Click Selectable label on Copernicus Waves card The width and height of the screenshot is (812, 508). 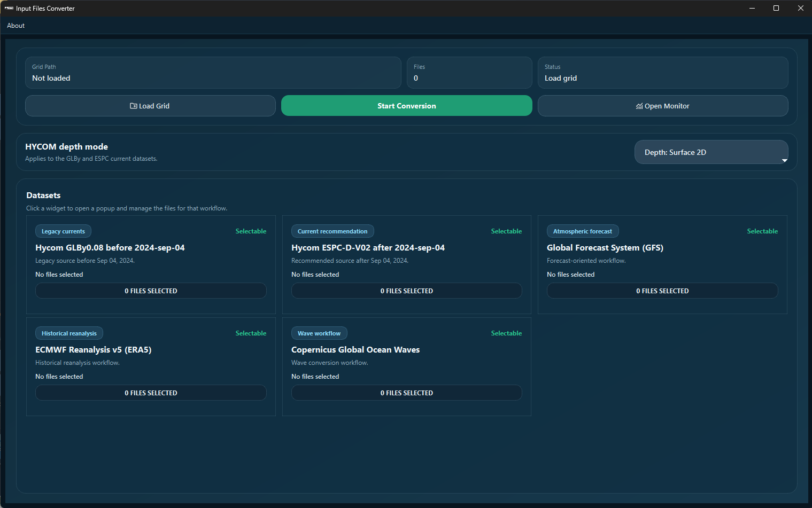coord(506,333)
